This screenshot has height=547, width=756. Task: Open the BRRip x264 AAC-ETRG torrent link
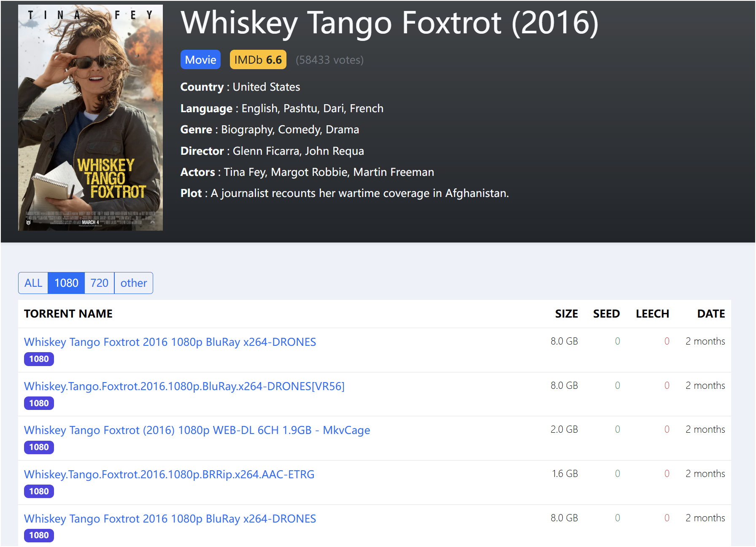(x=169, y=474)
